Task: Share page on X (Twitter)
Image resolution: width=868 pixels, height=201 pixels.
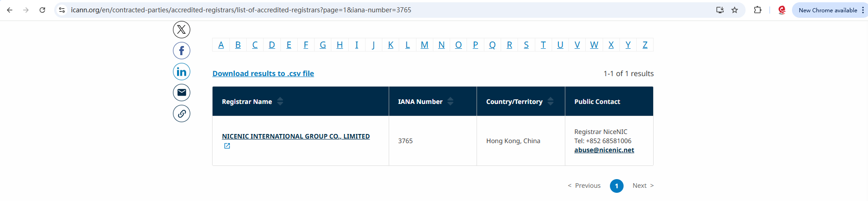Action: click(181, 30)
